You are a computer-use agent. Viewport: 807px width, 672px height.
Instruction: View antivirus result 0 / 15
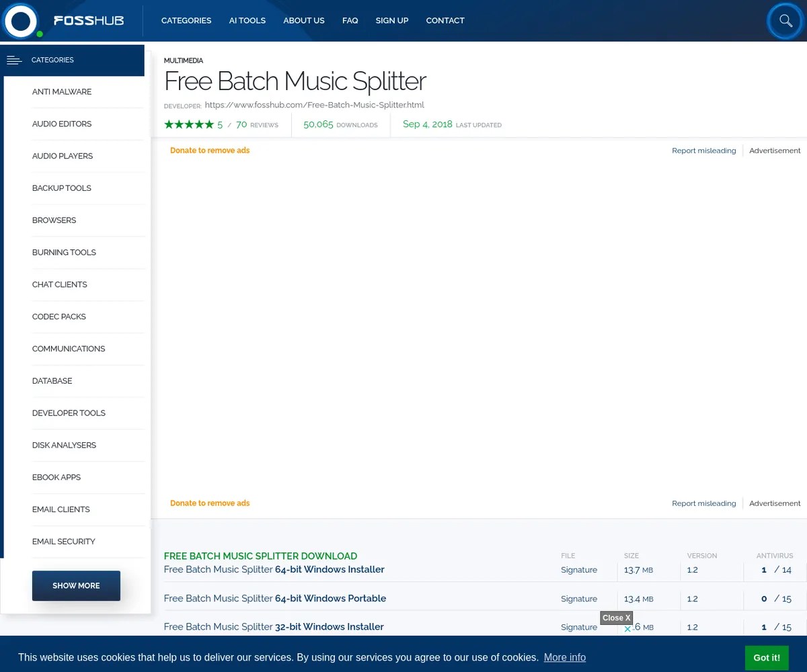[x=776, y=599]
